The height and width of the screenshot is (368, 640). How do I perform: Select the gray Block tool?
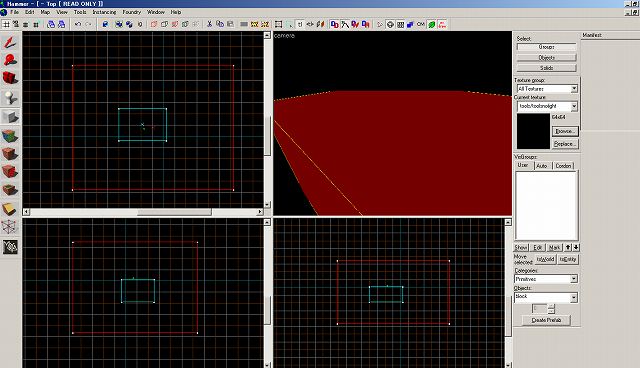[x=10, y=117]
